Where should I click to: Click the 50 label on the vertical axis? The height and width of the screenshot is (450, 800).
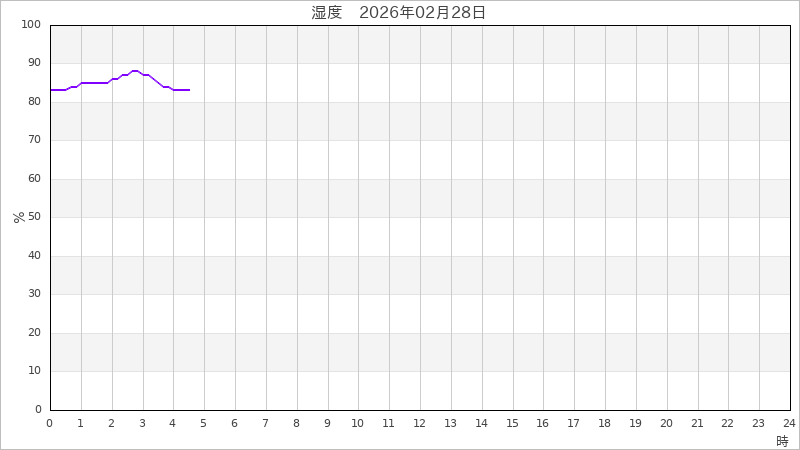(x=34, y=217)
